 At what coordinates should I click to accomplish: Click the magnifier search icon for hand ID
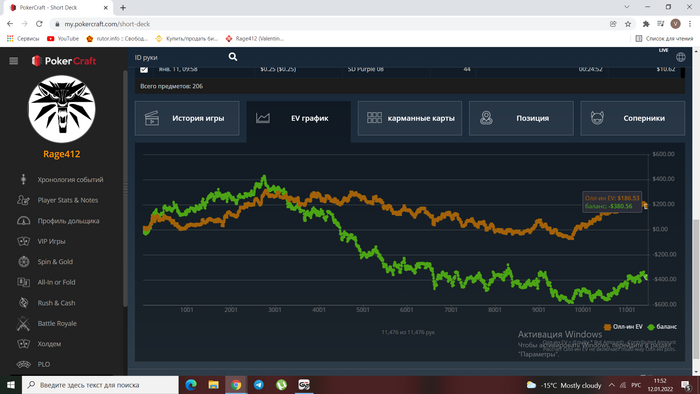coord(233,57)
